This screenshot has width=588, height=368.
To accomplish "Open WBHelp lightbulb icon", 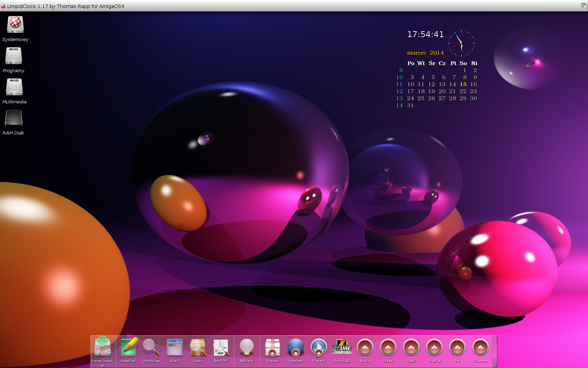I will coord(247,347).
